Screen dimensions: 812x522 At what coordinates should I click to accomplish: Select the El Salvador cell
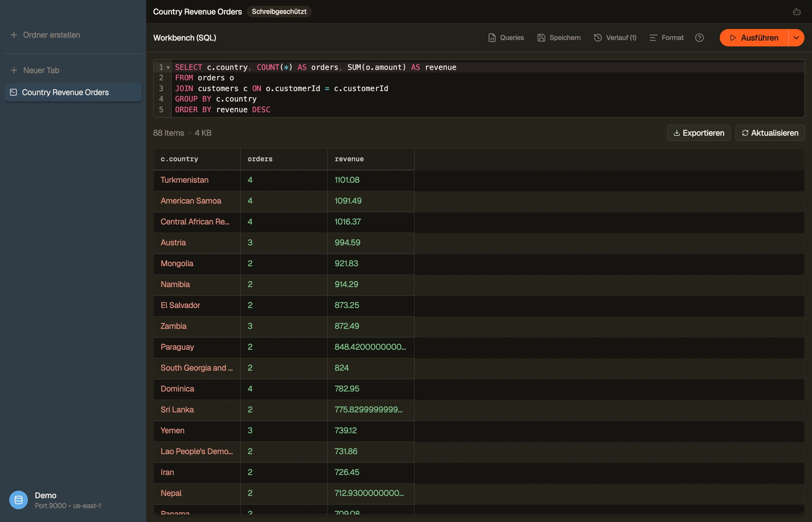(x=197, y=305)
